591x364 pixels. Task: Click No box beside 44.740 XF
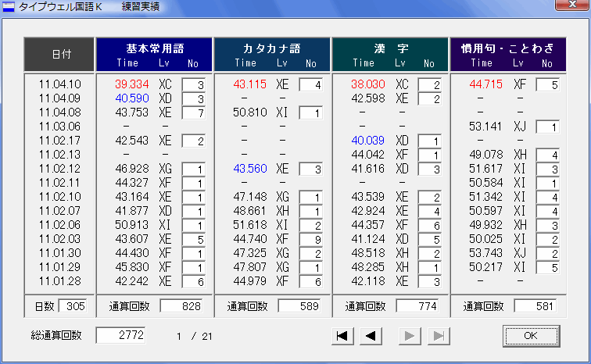click(311, 239)
